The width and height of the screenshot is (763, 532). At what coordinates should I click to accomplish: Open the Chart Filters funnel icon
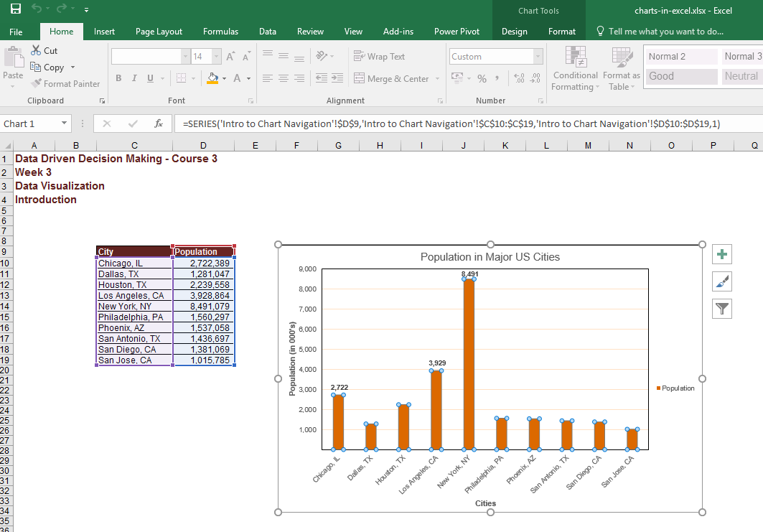tap(722, 309)
